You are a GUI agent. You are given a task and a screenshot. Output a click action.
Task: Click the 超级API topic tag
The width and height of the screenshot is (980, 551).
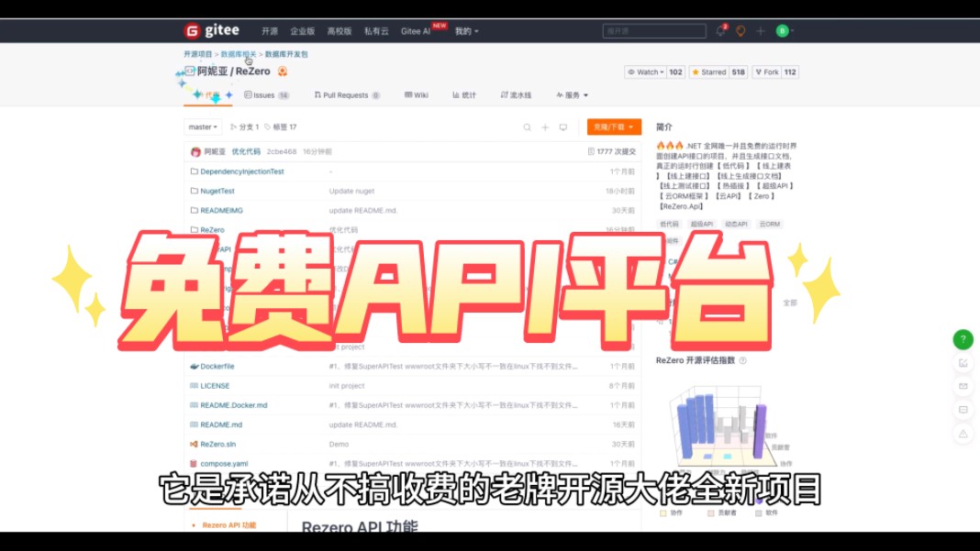tap(702, 225)
